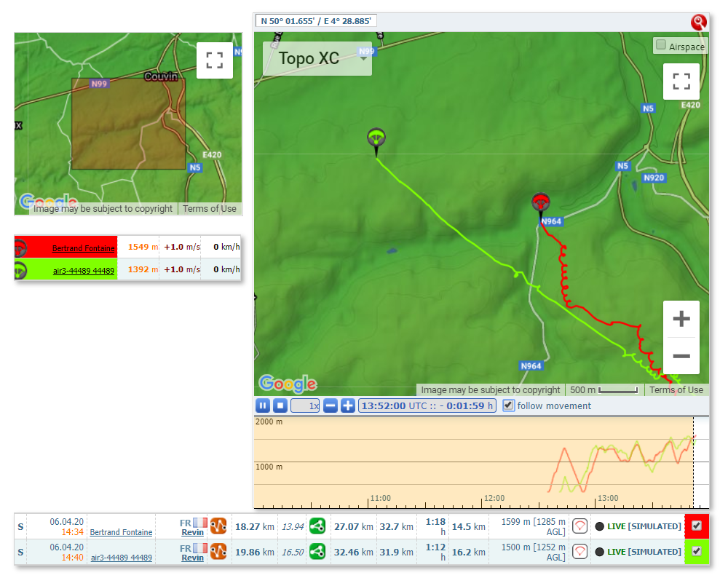The width and height of the screenshot is (728, 578).
Task: Click the 11:00 mark on altitude timeline
Action: 380,498
